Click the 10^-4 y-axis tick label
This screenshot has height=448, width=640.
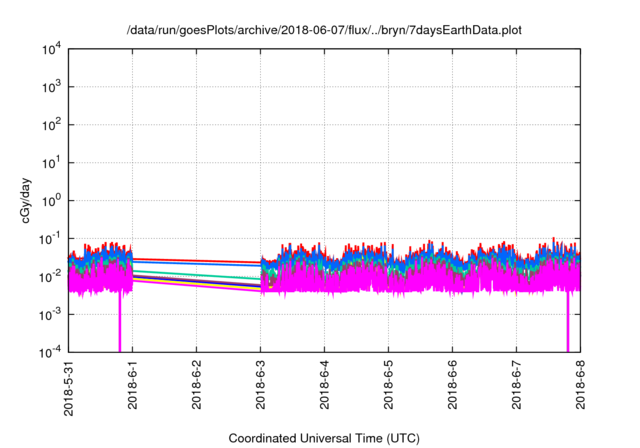pos(50,352)
